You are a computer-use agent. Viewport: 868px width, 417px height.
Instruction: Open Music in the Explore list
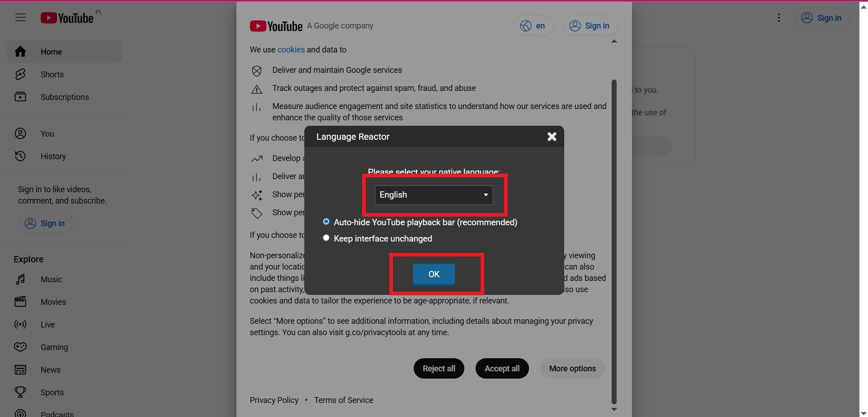pos(51,279)
